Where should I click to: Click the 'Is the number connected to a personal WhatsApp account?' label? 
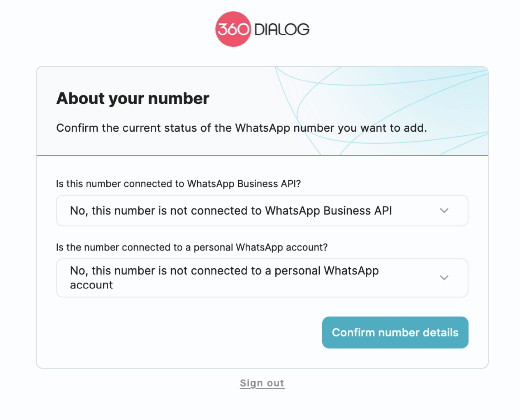coord(192,247)
